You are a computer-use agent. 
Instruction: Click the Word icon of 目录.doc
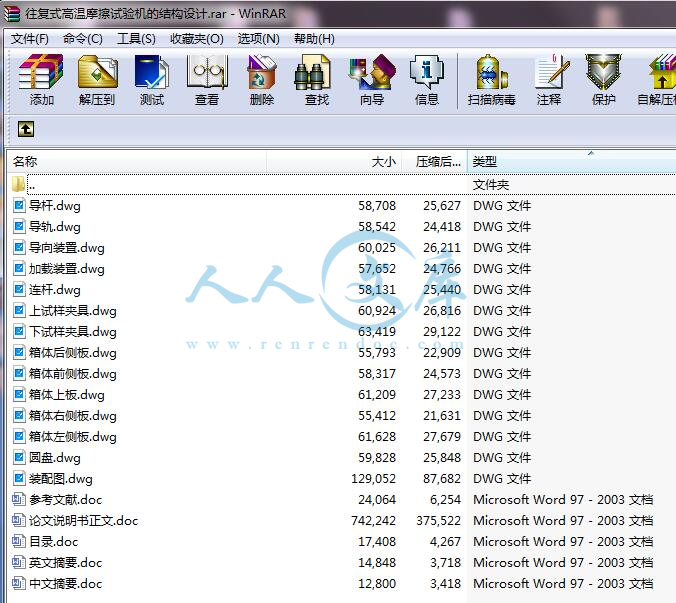[x=19, y=541]
